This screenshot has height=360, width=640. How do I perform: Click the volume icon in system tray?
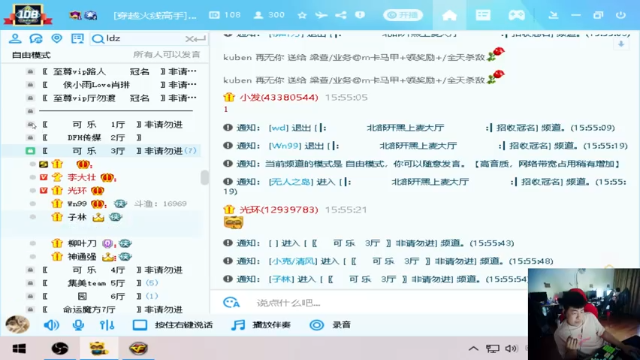pos(511,349)
